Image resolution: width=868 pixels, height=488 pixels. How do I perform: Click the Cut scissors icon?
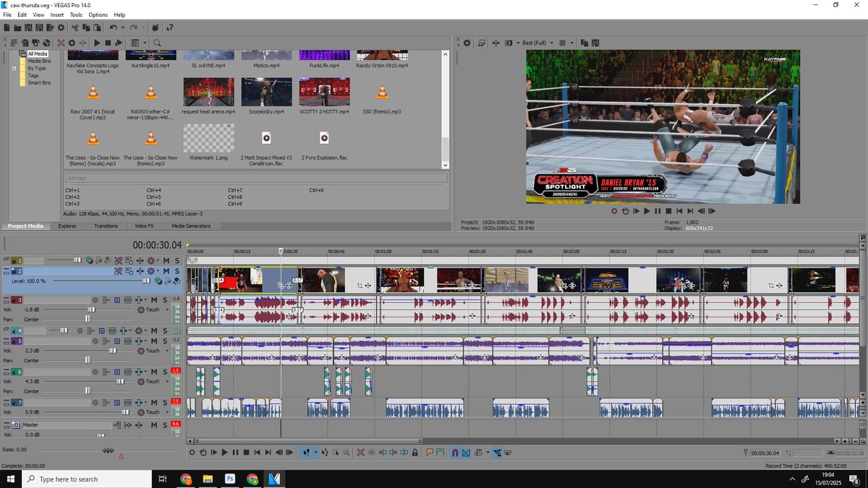coord(75,27)
